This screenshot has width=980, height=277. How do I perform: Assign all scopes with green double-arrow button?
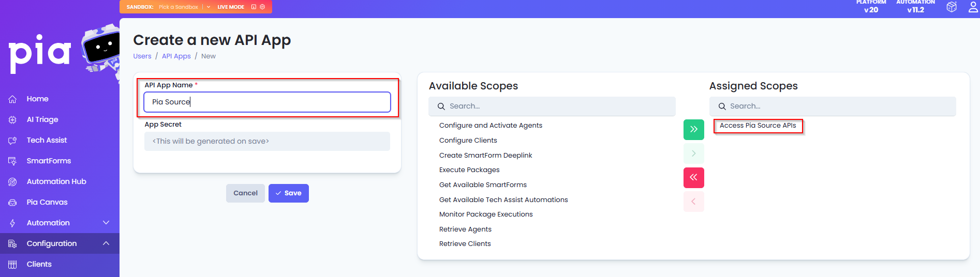(693, 129)
